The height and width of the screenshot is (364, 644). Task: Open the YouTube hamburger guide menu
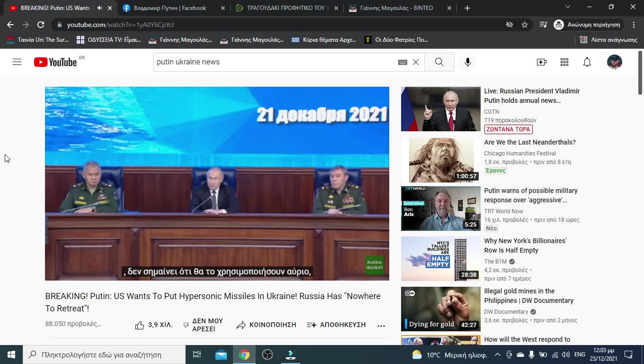pyautogui.click(x=17, y=62)
